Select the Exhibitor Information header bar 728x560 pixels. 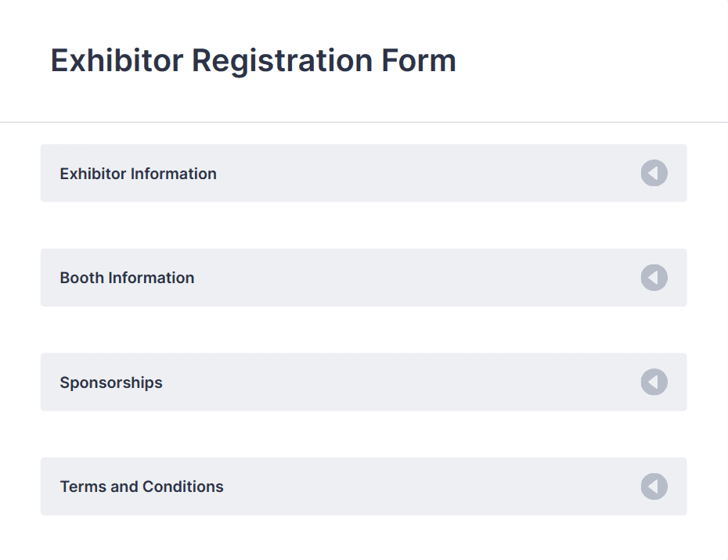[x=362, y=173]
